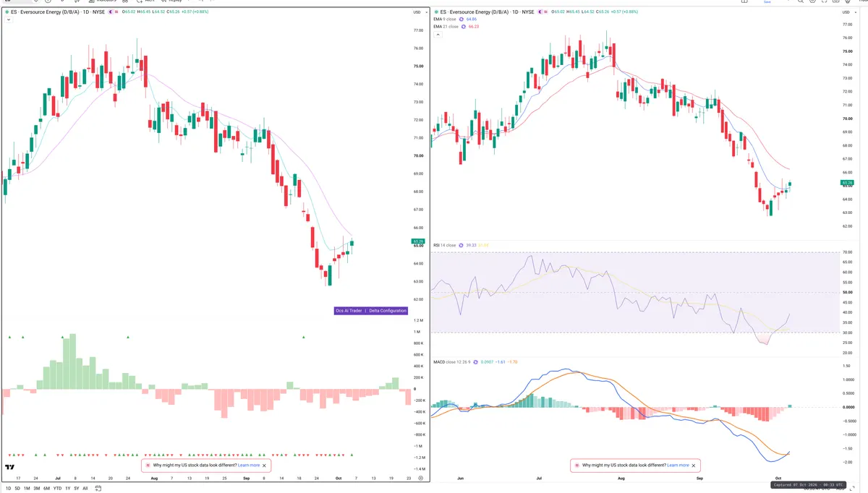Follow Learn more link in left chart notice
Screen dimensions: 868x493
coord(249,466)
